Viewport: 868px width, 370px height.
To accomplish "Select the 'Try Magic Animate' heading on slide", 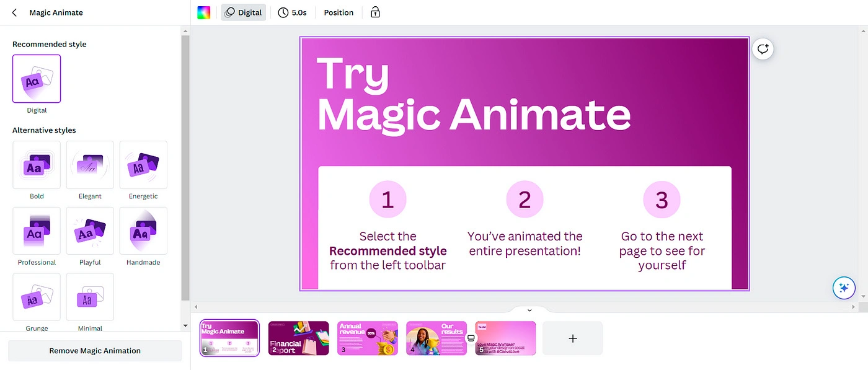I will (474, 95).
